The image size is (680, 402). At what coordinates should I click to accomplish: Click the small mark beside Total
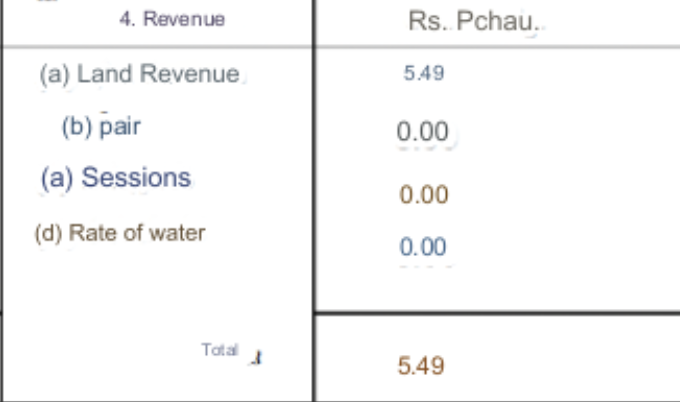[x=257, y=355]
